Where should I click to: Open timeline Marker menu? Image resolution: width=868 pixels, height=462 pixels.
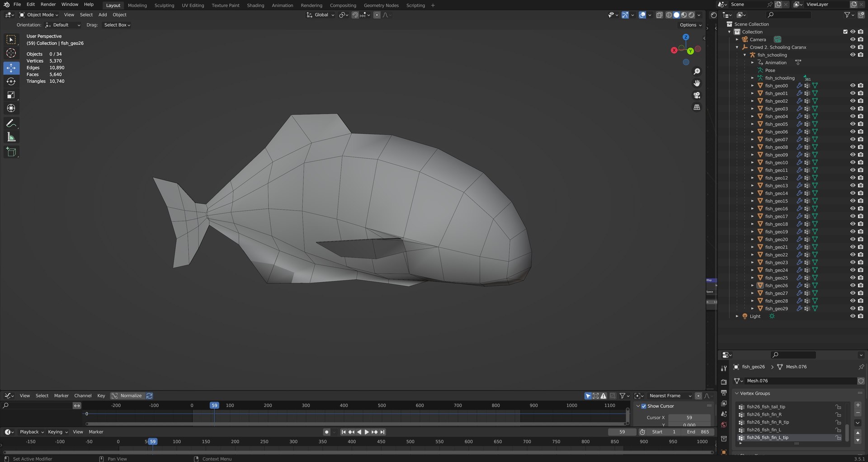96,432
